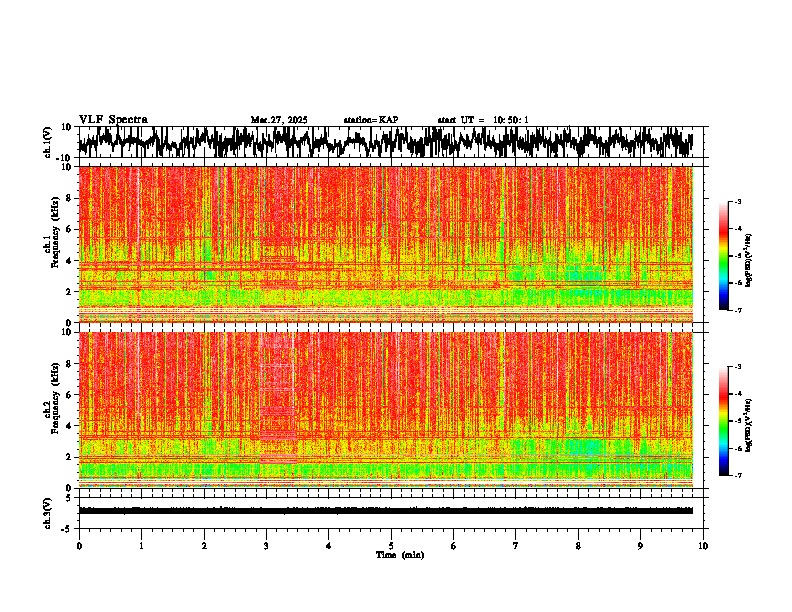Click the '9' time axis tick label
The width and height of the screenshot is (792, 612).
tap(640, 546)
